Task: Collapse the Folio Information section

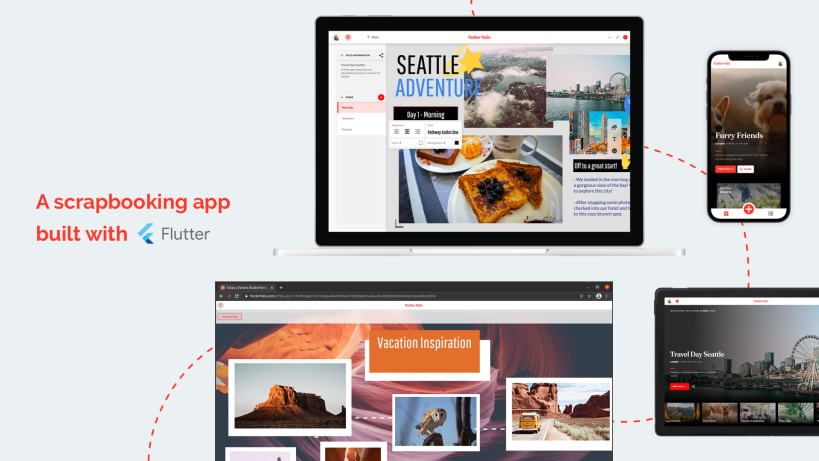Action: coord(342,55)
